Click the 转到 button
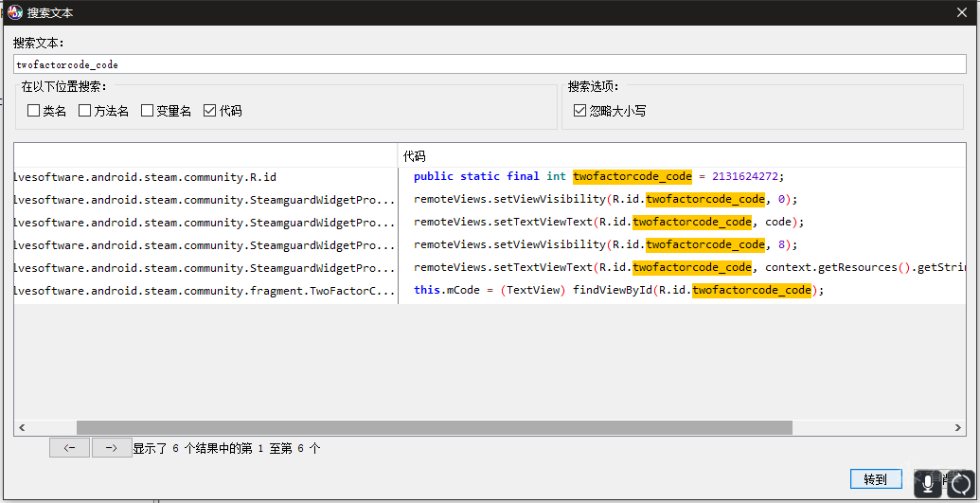Image resolution: width=980 pixels, height=503 pixels. point(876,479)
